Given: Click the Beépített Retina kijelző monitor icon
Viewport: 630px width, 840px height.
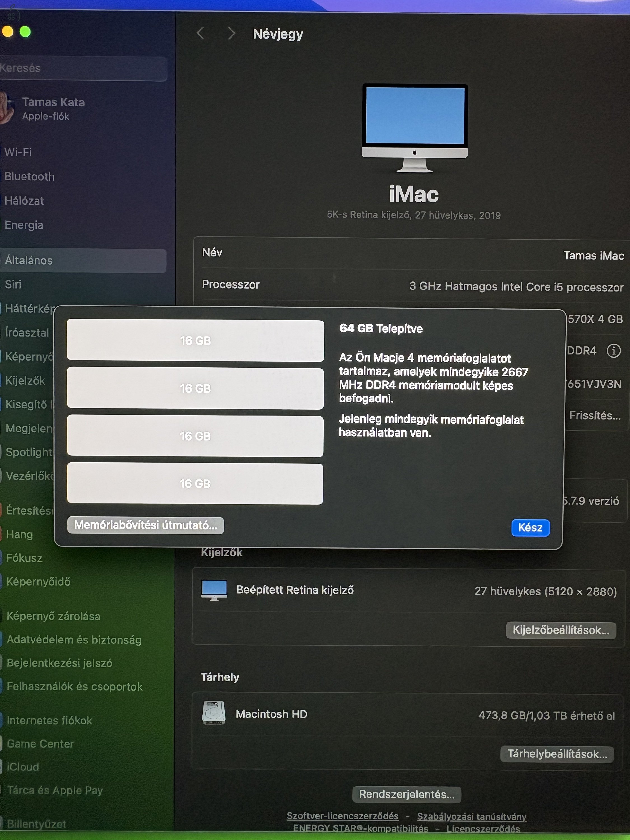Looking at the screenshot, I should [214, 590].
